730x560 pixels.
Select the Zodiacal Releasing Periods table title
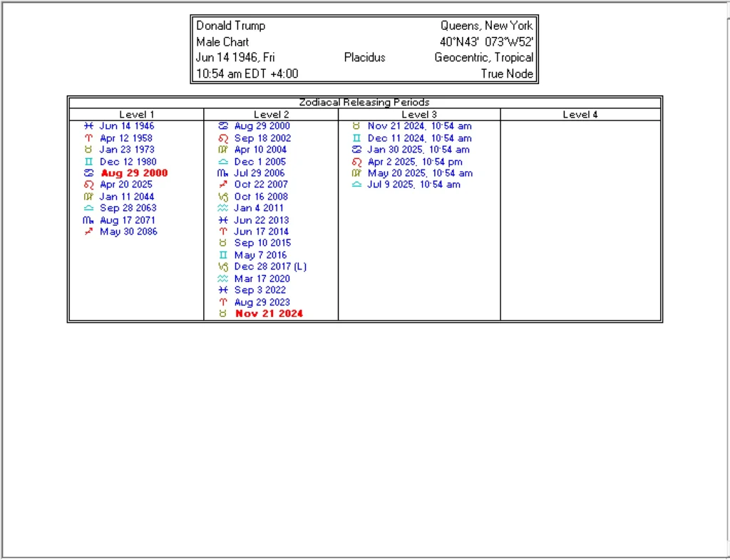(x=364, y=102)
